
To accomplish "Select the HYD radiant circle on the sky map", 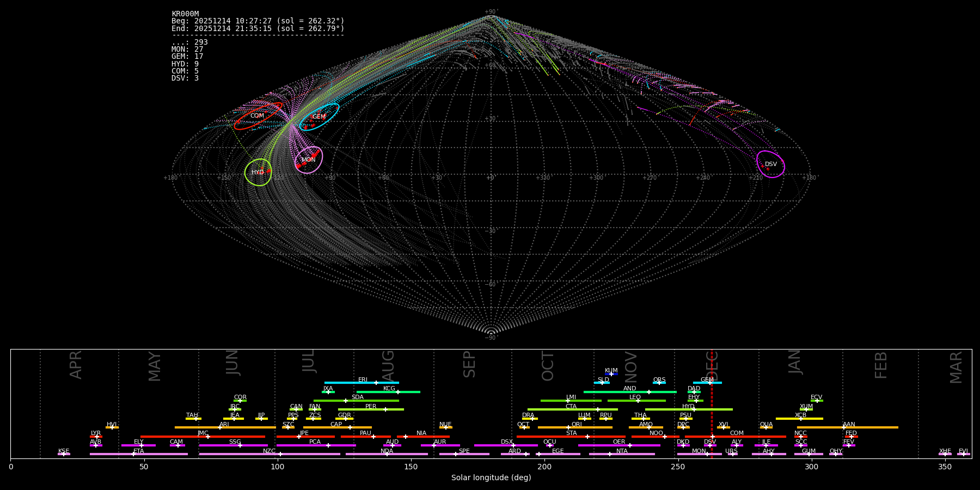I will (258, 172).
